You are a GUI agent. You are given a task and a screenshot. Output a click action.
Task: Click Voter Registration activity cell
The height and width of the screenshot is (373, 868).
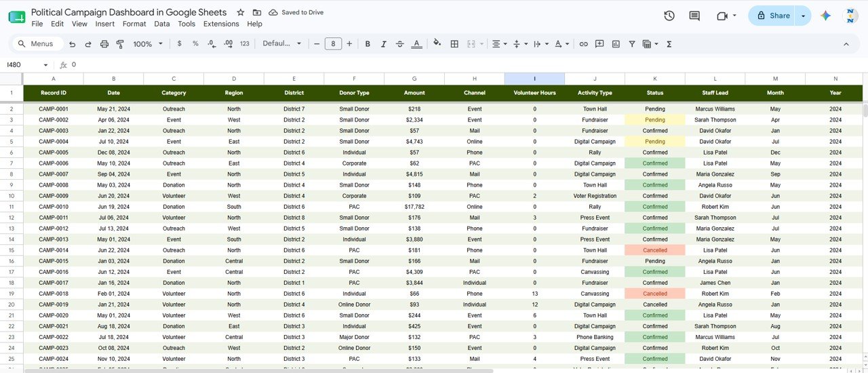click(595, 196)
